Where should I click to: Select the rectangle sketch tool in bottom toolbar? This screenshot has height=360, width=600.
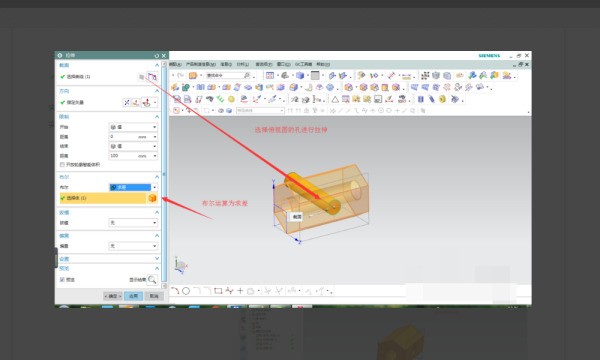point(218,291)
